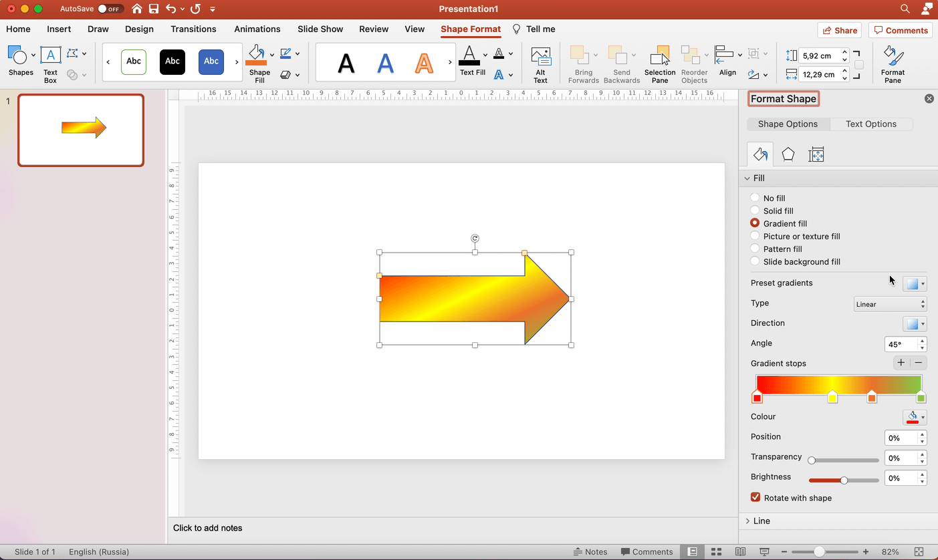Viewport: 938px width, 560px height.
Task: Select slide 1 thumbnail
Action: tap(81, 130)
